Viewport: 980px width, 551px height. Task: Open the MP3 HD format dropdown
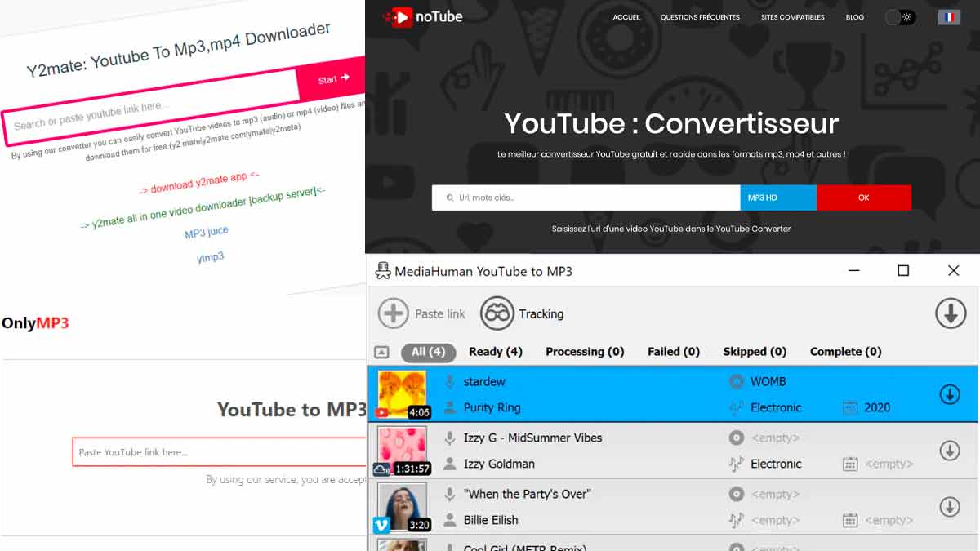(777, 197)
